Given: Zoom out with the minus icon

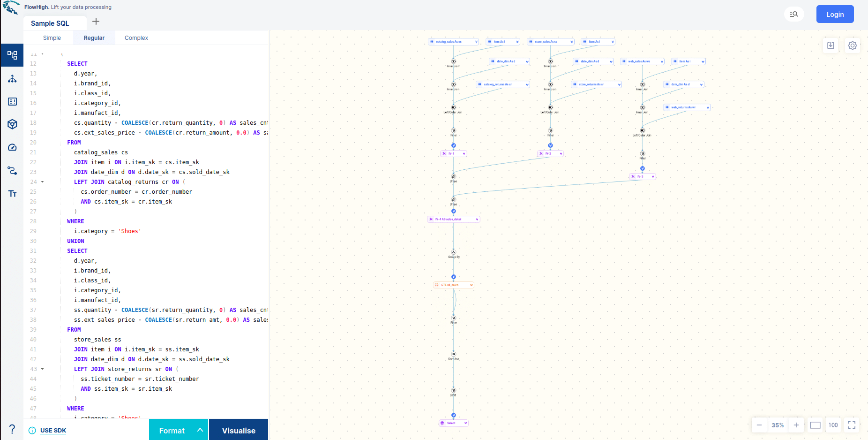Looking at the screenshot, I should (759, 425).
